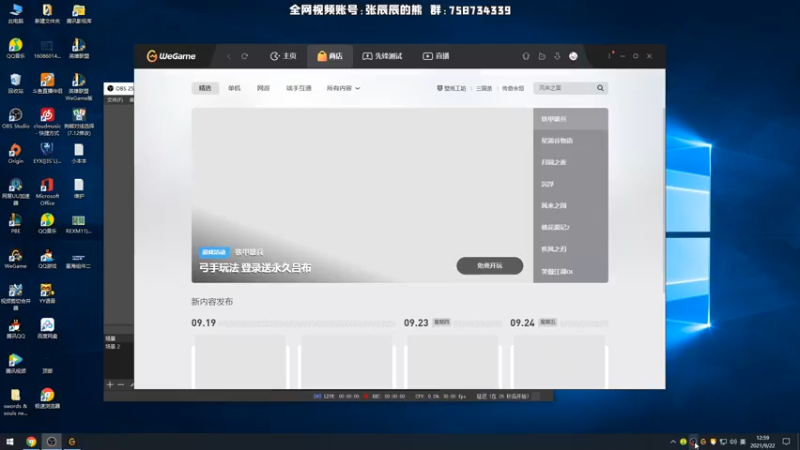Open the 回收站 recycle bin

pyautogui.click(x=15, y=84)
